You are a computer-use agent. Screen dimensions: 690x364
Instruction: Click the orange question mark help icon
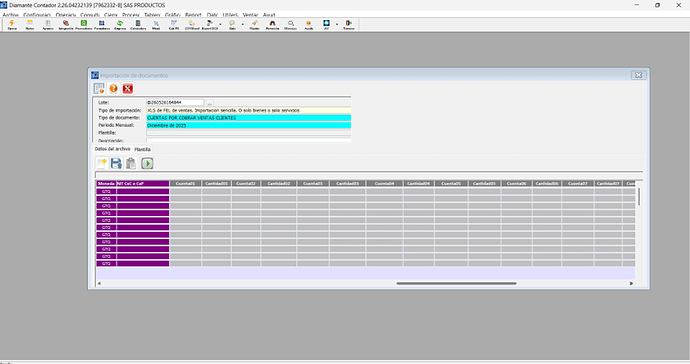tap(113, 88)
